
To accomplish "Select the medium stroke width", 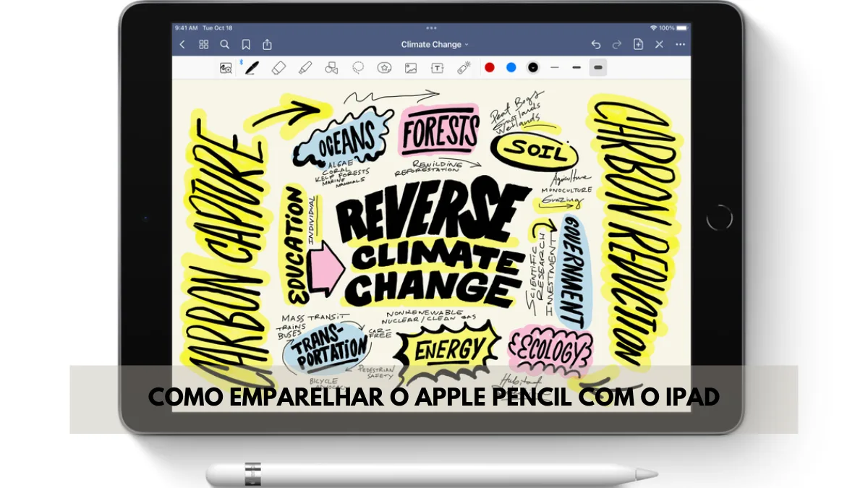I will [576, 67].
